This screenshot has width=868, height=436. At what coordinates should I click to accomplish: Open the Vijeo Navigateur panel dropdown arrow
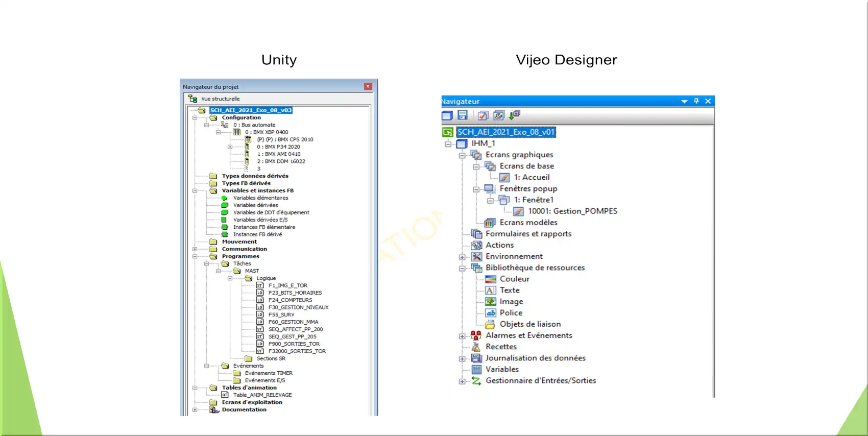(x=684, y=102)
